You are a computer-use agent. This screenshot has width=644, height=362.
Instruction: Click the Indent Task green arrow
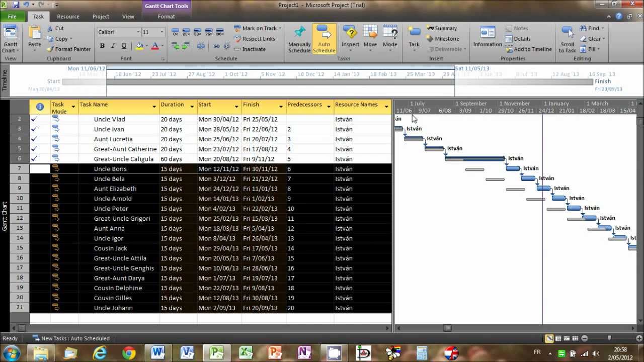185,46
